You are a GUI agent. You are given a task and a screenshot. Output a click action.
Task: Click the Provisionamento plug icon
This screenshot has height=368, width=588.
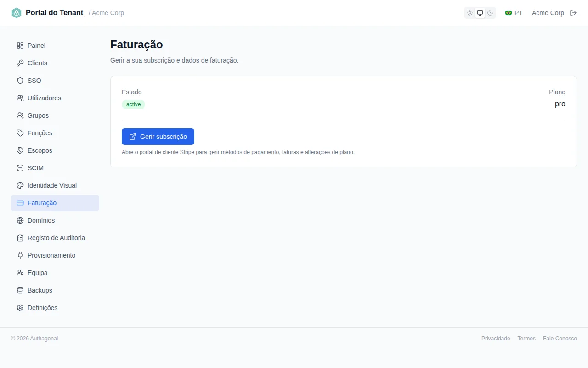pos(20,255)
